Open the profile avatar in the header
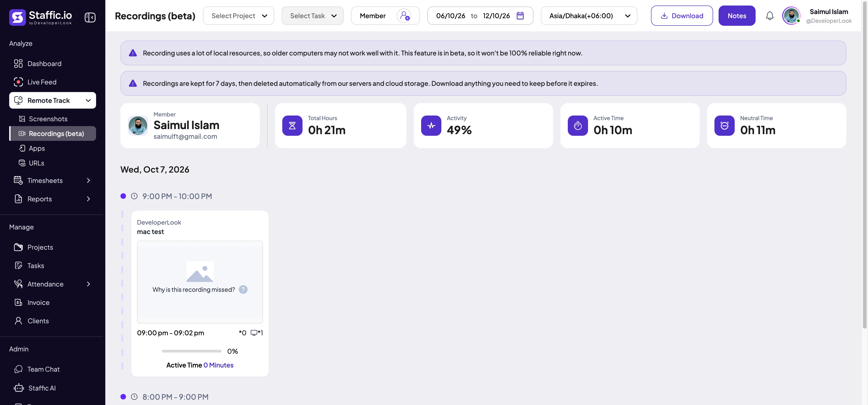The width and height of the screenshot is (868, 405). pyautogui.click(x=791, y=16)
